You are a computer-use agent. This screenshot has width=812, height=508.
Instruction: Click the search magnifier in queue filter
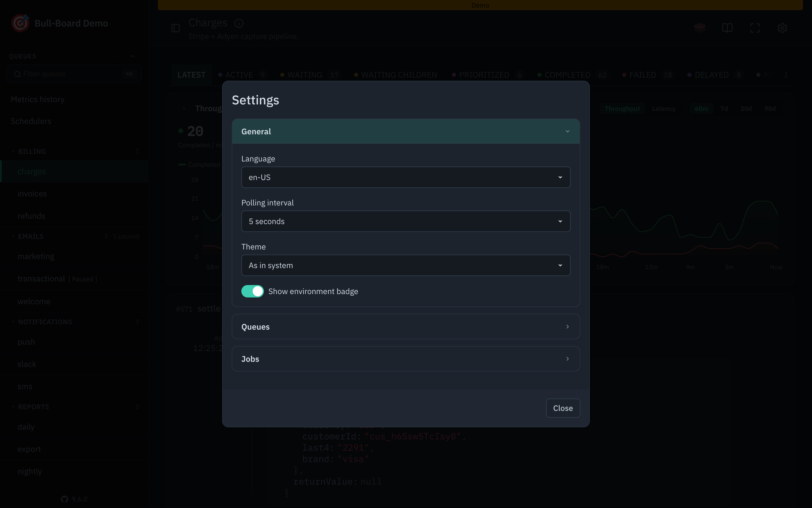pos(17,74)
